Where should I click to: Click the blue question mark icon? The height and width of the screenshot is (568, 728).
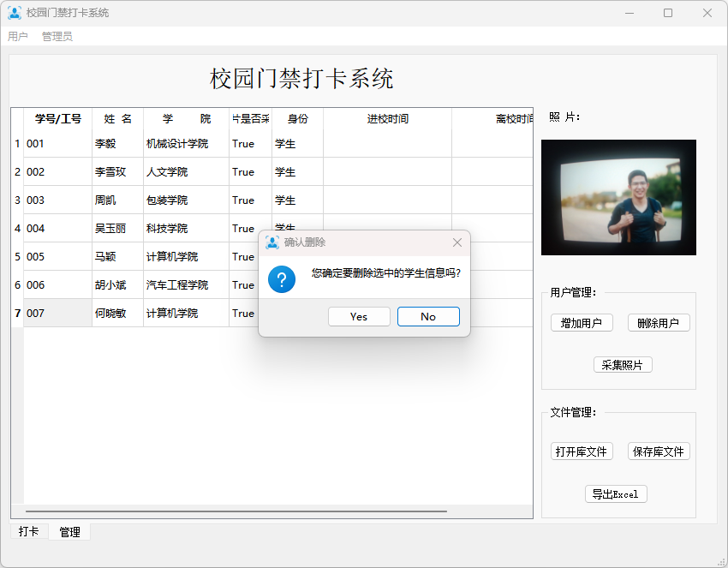[282, 278]
